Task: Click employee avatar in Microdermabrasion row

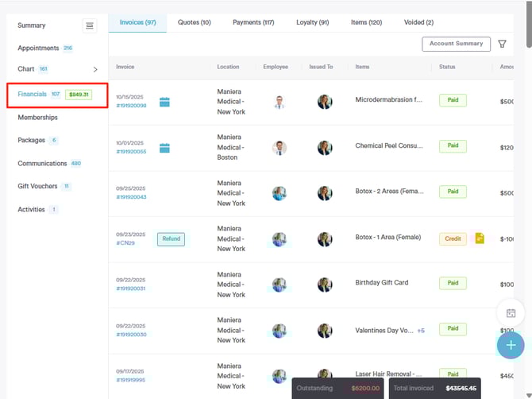Action: point(279,102)
